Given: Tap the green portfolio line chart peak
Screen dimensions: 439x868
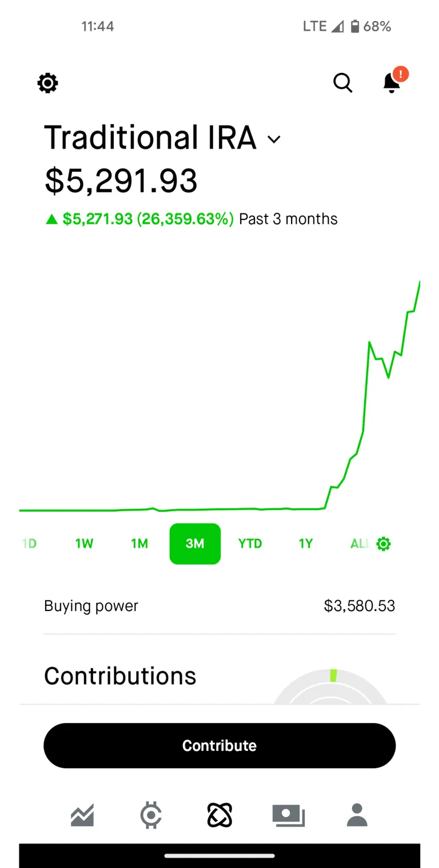Looking at the screenshot, I should tap(421, 283).
